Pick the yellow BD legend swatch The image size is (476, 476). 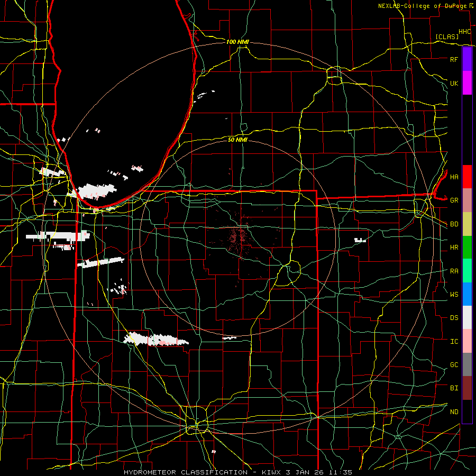point(467,224)
